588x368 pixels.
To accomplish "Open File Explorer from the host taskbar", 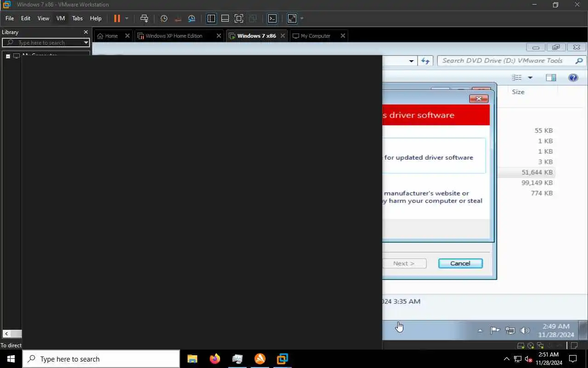I will pyautogui.click(x=192, y=359).
